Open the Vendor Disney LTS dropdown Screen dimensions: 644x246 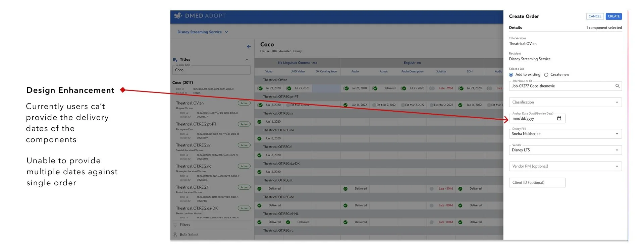(x=565, y=150)
